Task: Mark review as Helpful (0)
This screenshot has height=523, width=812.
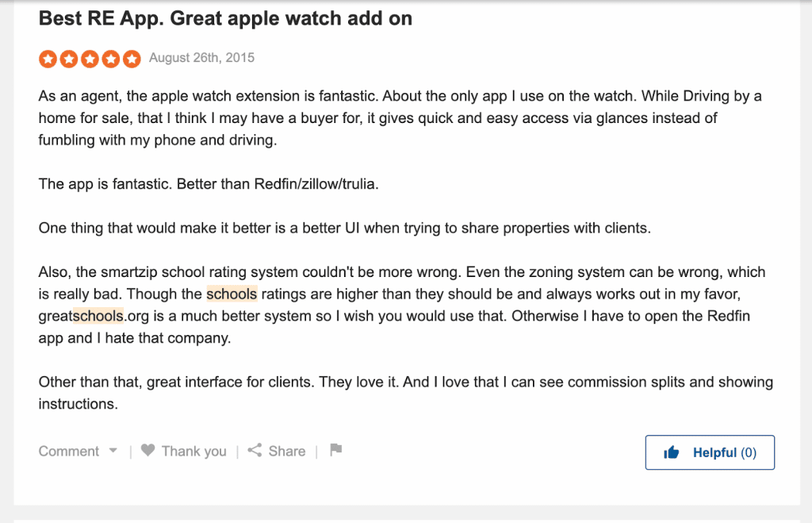Action: (710, 452)
